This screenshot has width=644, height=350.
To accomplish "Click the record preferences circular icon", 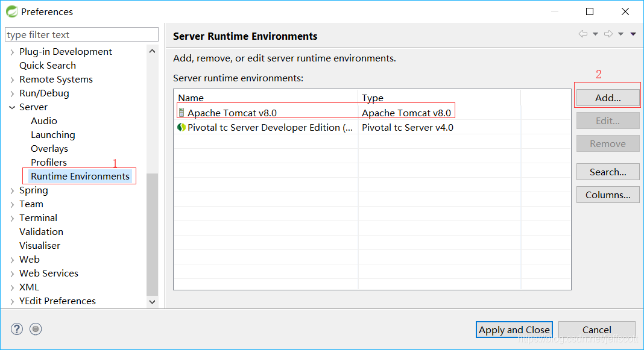I will 36,329.
